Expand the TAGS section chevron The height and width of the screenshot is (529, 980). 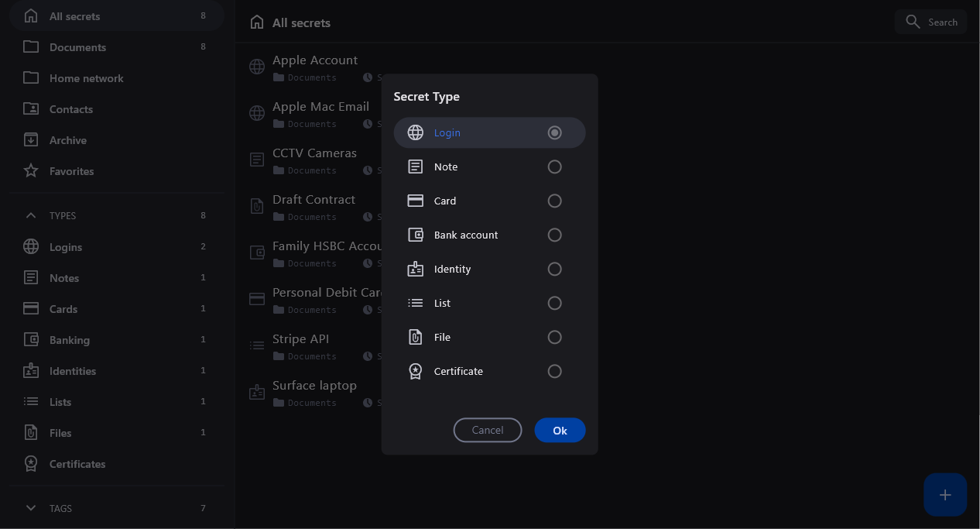click(x=31, y=508)
